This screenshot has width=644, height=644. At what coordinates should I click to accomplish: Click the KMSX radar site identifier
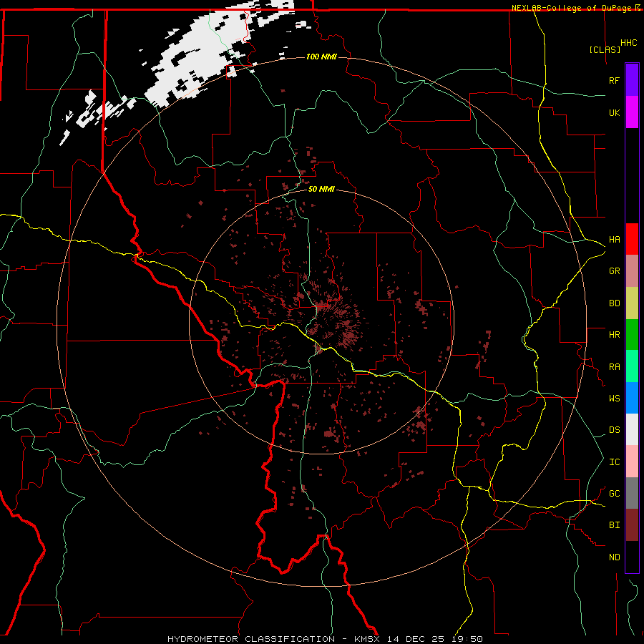[x=367, y=639]
